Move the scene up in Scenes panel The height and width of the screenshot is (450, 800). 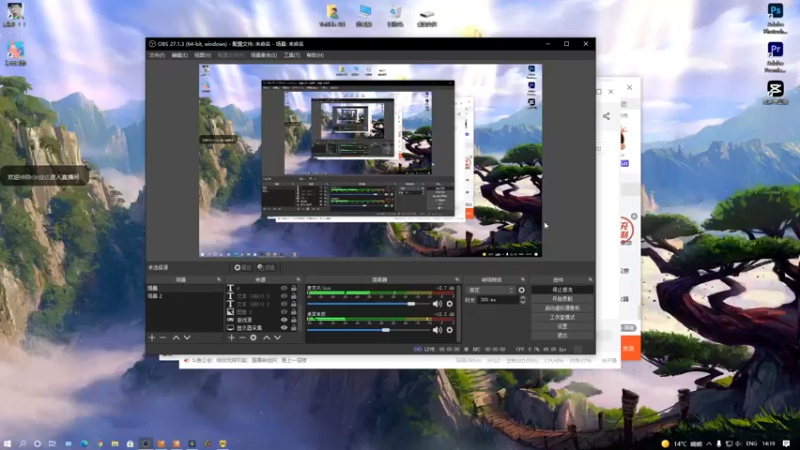coord(176,338)
